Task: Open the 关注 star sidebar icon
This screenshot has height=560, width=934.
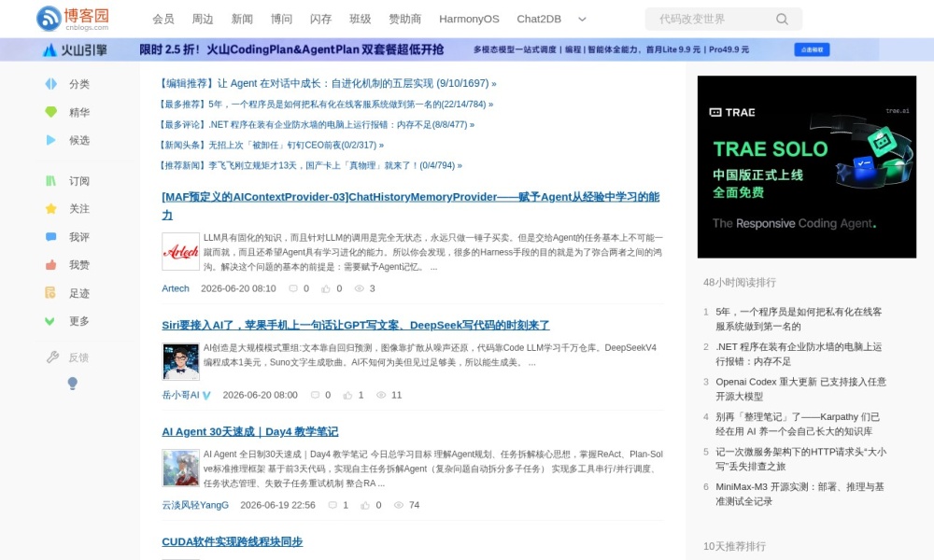Action: 51,208
